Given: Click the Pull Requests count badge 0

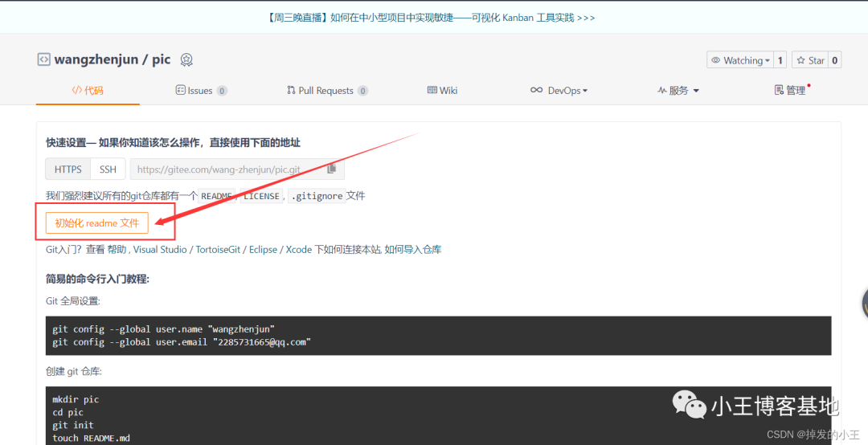Looking at the screenshot, I should click(362, 91).
